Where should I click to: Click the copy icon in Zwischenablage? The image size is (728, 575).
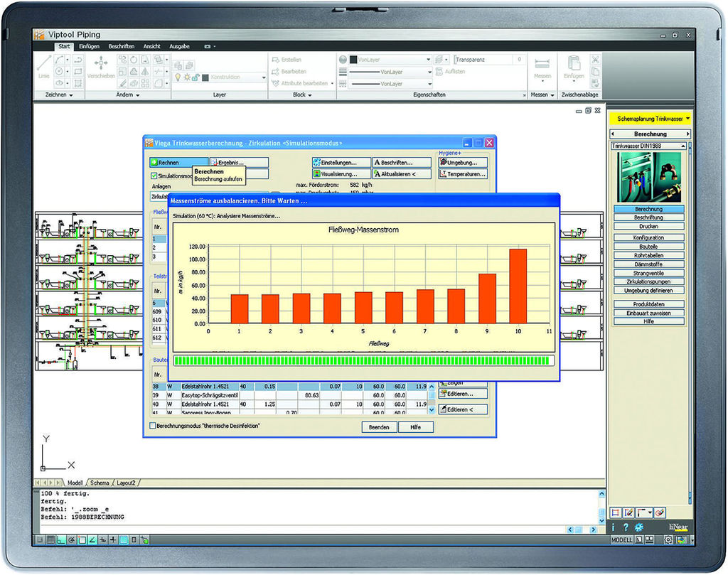(x=595, y=72)
